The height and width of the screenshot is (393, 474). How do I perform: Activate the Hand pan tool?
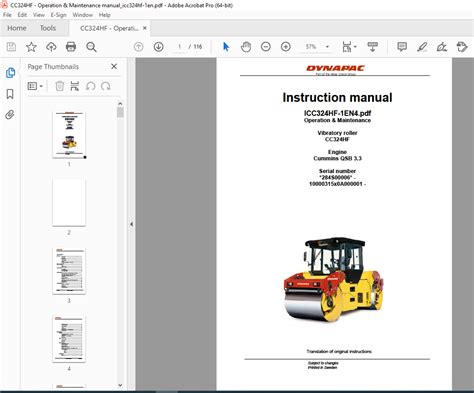pyautogui.click(x=246, y=47)
